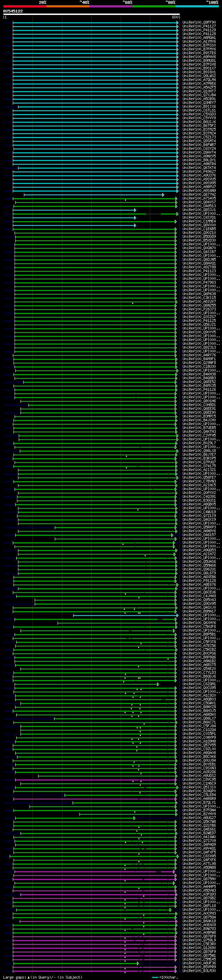222x980 pixels.
Task: Open hit UniRef100_C6SYD1
Action: click(x=199, y=218)
